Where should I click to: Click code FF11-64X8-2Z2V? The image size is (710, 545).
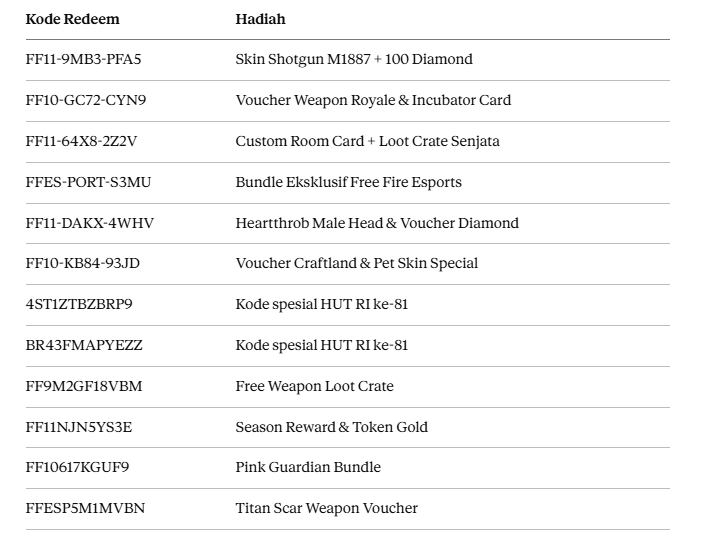tap(81, 141)
